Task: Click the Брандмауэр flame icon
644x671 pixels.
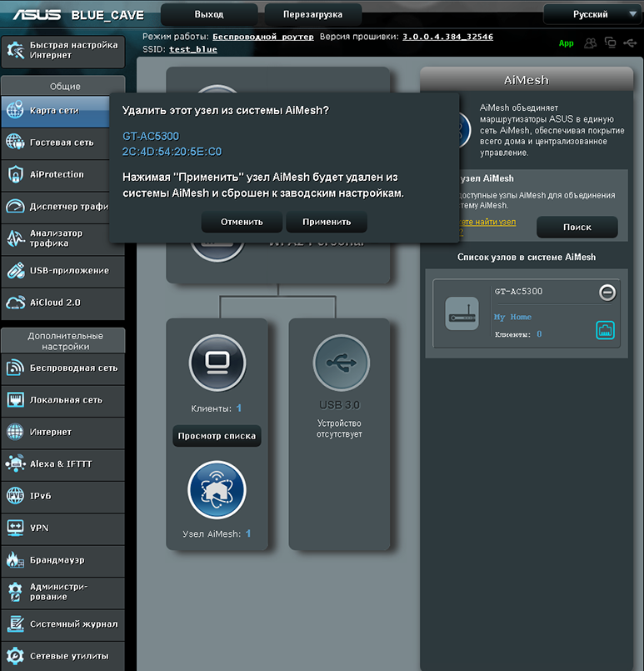Action: 15,560
